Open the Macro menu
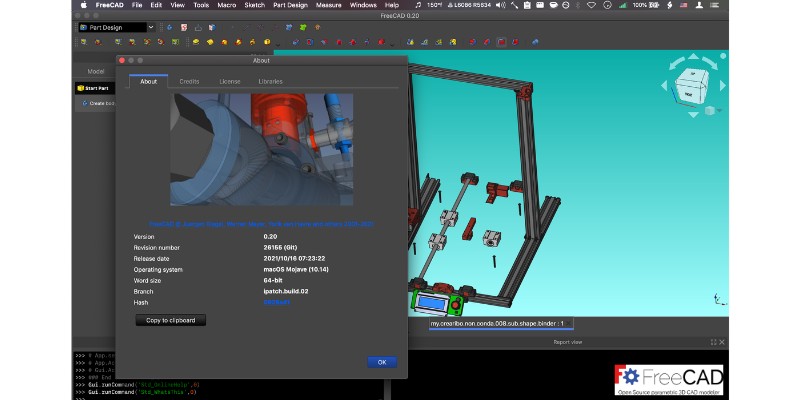 (x=227, y=5)
